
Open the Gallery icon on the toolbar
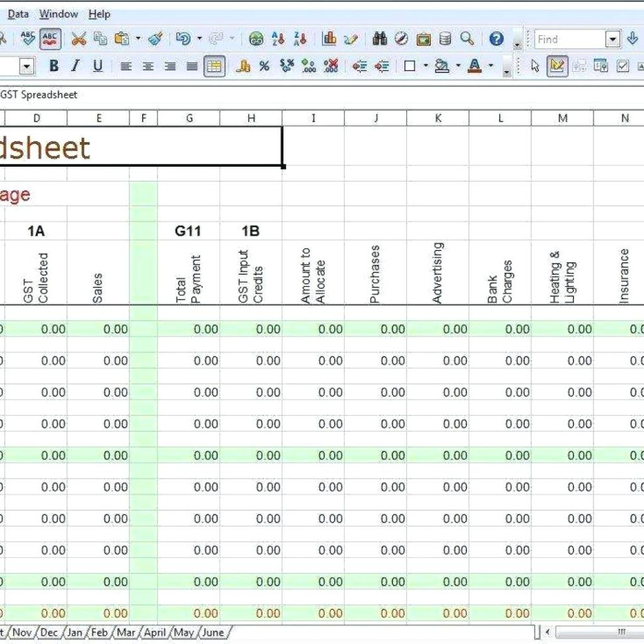(x=424, y=38)
